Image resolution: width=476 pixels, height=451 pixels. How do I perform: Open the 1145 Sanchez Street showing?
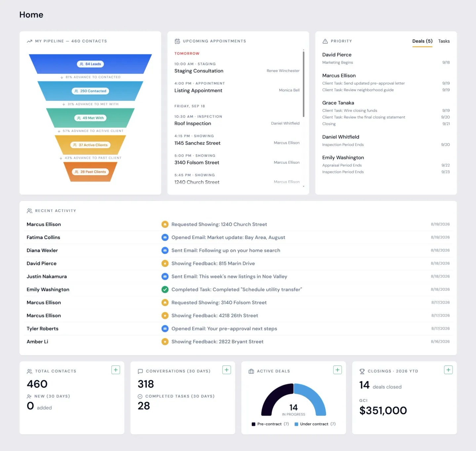pyautogui.click(x=237, y=140)
